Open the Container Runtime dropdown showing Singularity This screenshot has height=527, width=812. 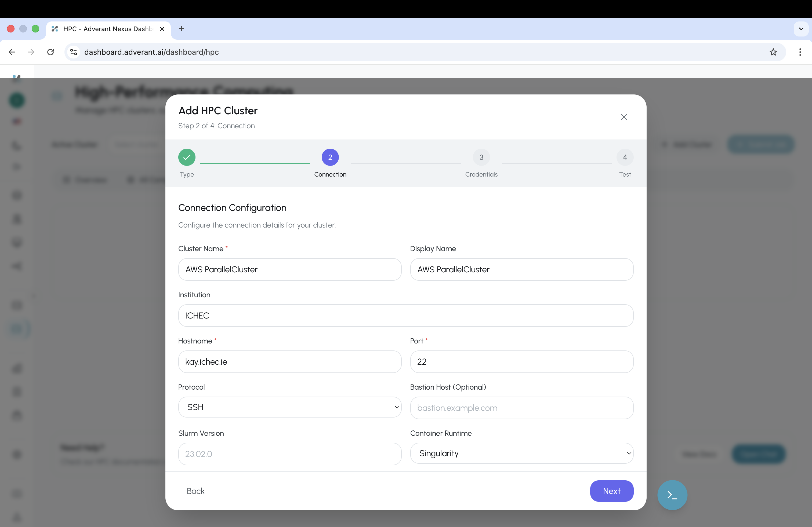click(x=522, y=453)
